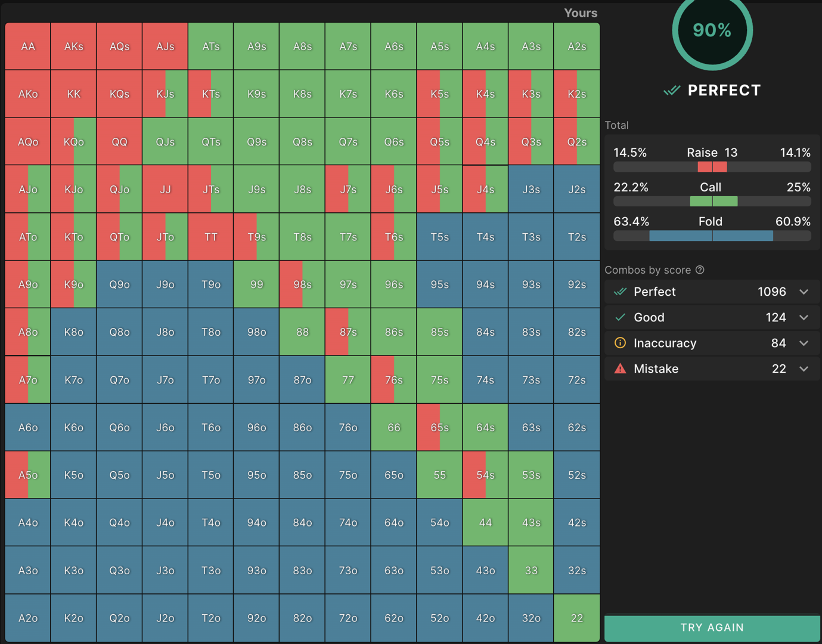822x644 pixels.
Task: Select the 77 hand cell
Action: pyautogui.click(x=348, y=380)
